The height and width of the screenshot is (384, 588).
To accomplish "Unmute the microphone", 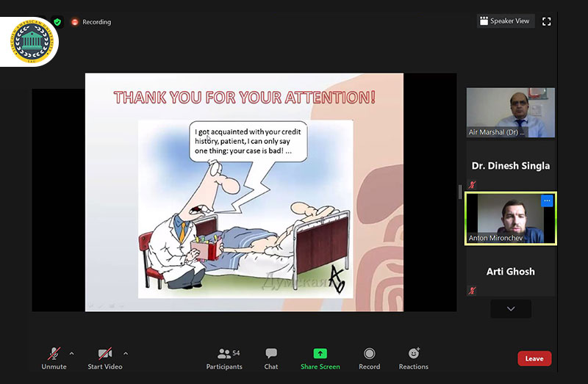I will (x=54, y=358).
